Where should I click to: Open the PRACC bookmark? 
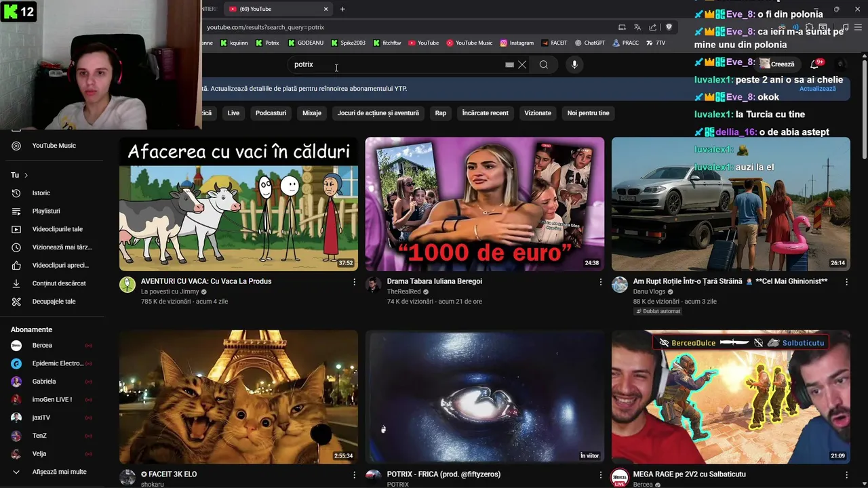coord(626,43)
